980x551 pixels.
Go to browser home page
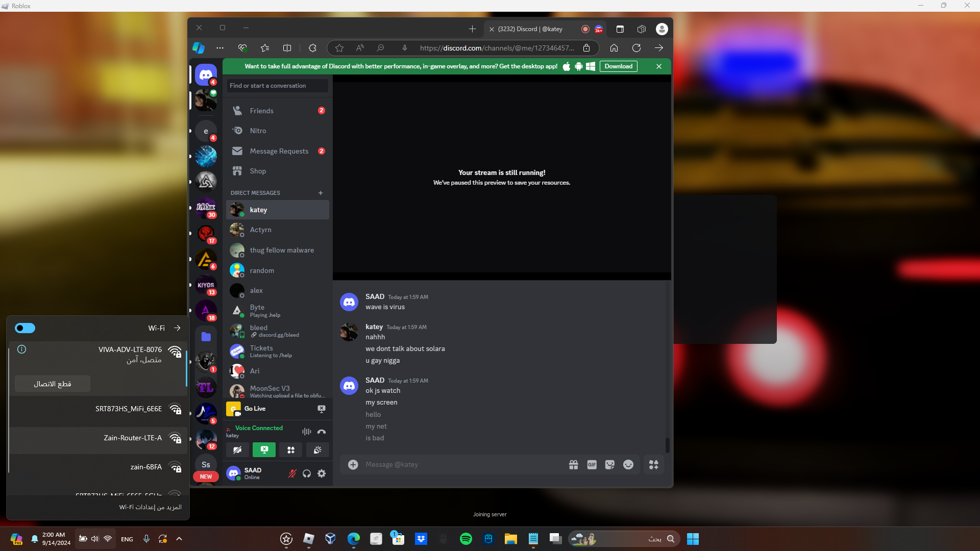(614, 48)
